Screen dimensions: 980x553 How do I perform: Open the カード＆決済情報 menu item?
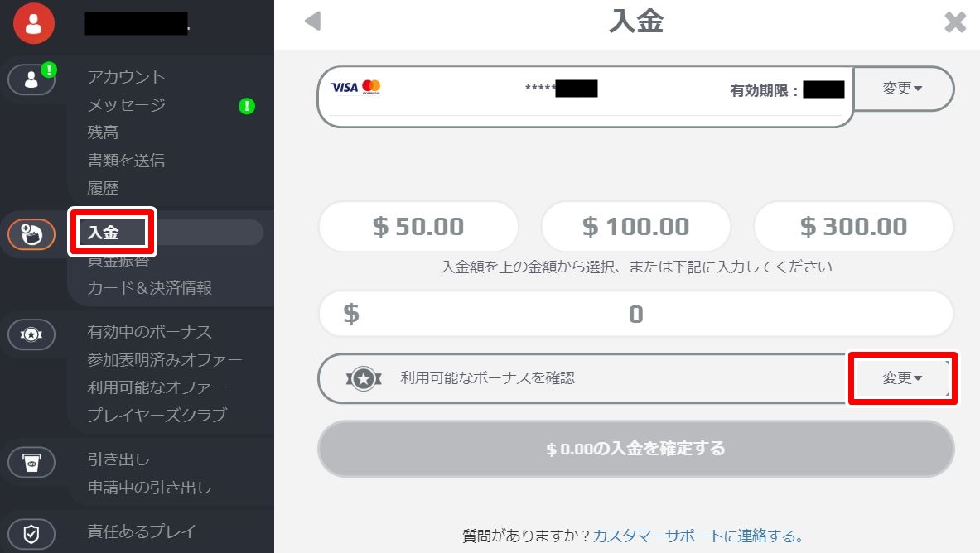149,288
